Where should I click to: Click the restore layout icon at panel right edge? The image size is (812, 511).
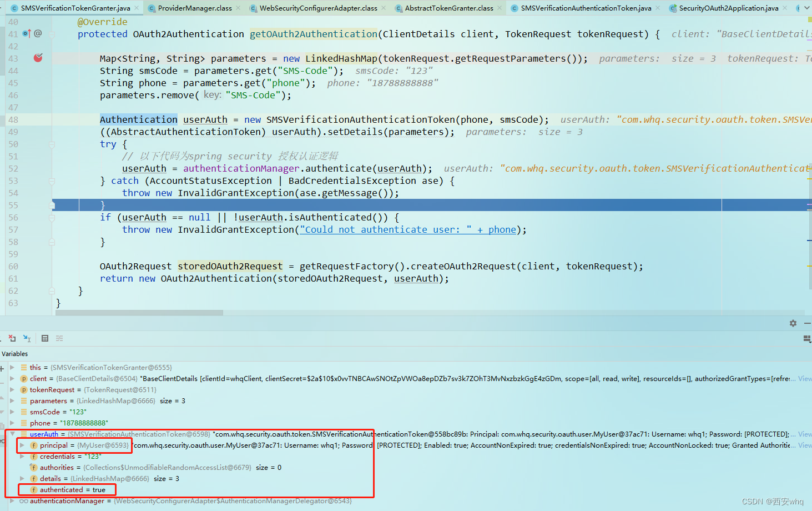(807, 338)
